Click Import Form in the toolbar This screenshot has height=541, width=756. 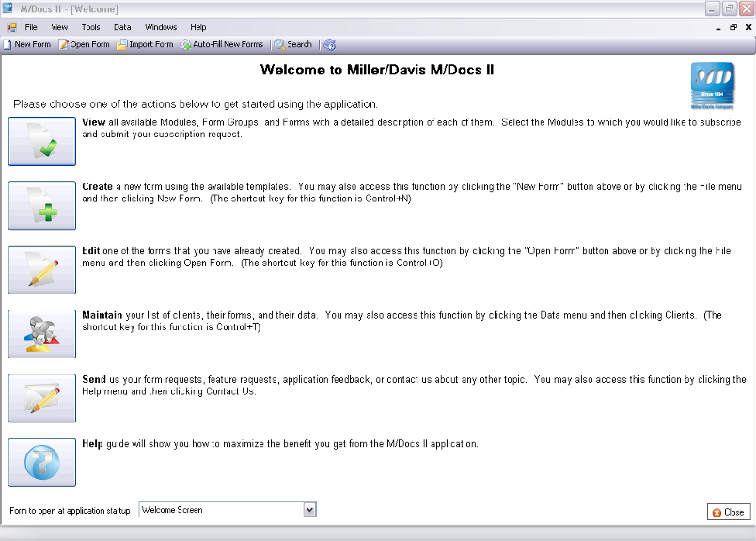[145, 44]
